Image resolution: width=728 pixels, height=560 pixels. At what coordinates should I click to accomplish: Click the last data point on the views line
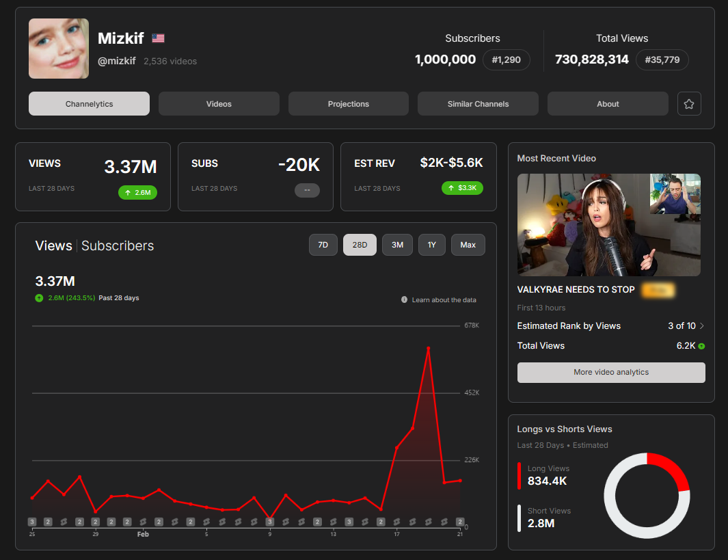[460, 481]
